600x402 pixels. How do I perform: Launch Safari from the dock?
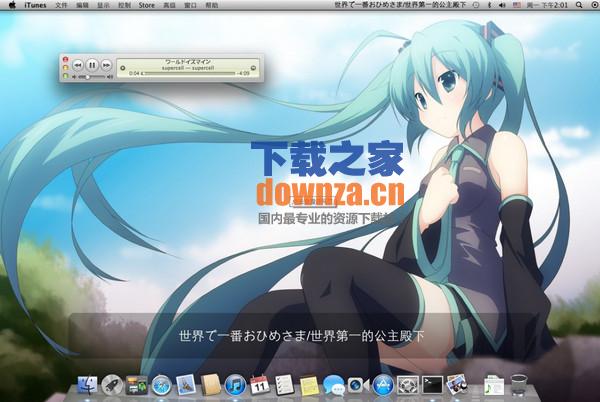pyautogui.click(x=161, y=385)
